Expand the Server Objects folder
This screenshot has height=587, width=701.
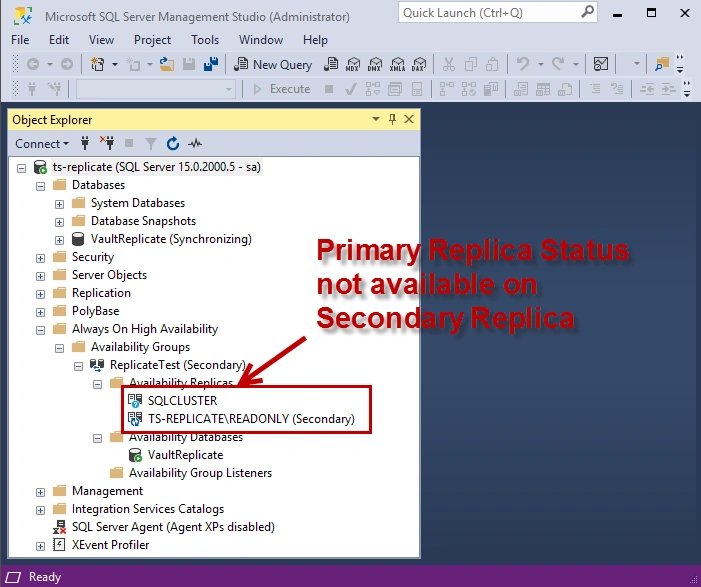[40, 276]
